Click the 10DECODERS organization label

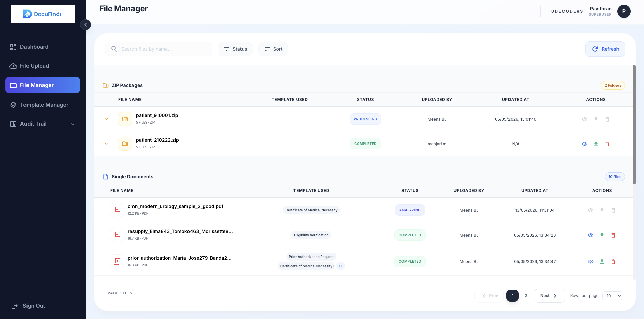(566, 11)
